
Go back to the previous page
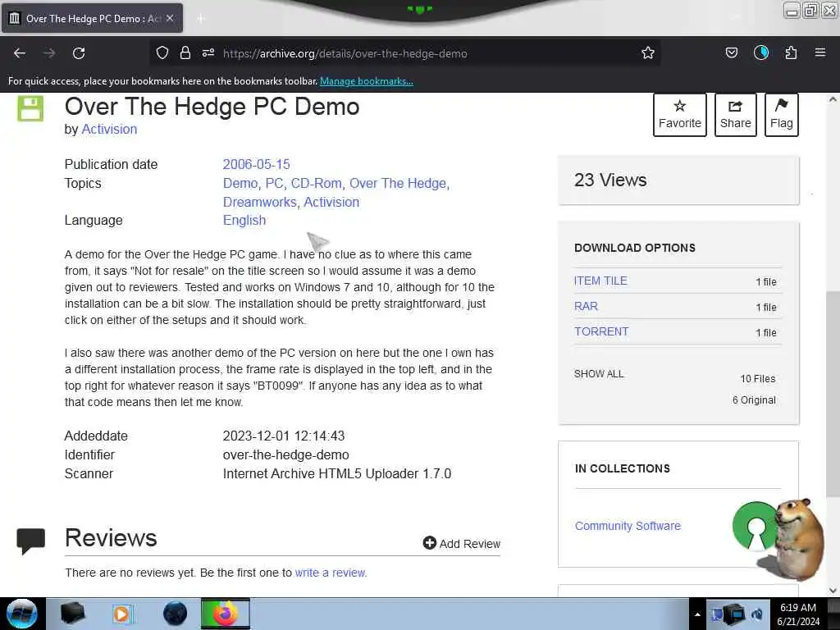coord(20,53)
